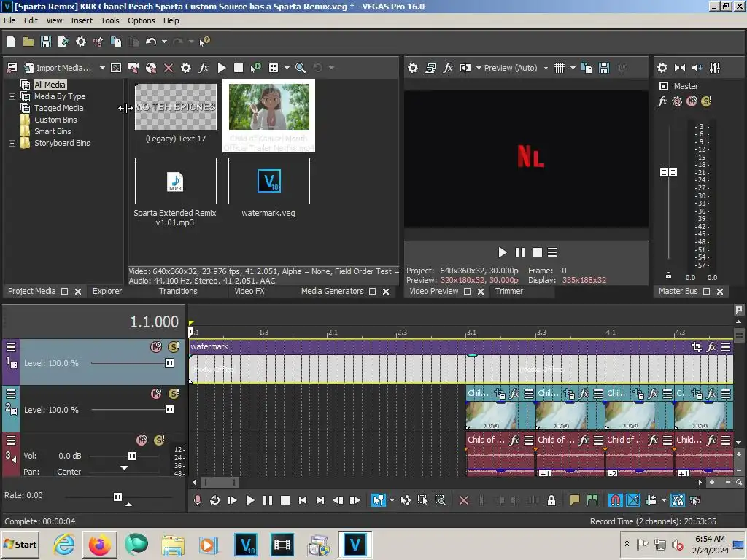The image size is (747, 560).
Task: Open Preview quality dropdown arrow
Action: tap(546, 68)
